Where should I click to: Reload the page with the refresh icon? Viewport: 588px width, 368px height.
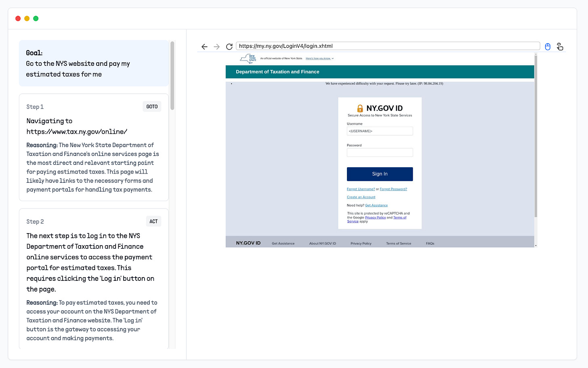[229, 46]
